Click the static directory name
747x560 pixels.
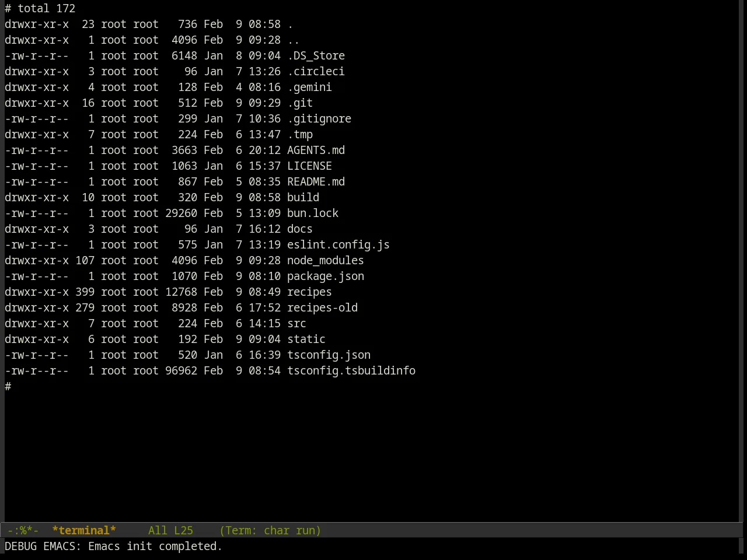point(306,339)
